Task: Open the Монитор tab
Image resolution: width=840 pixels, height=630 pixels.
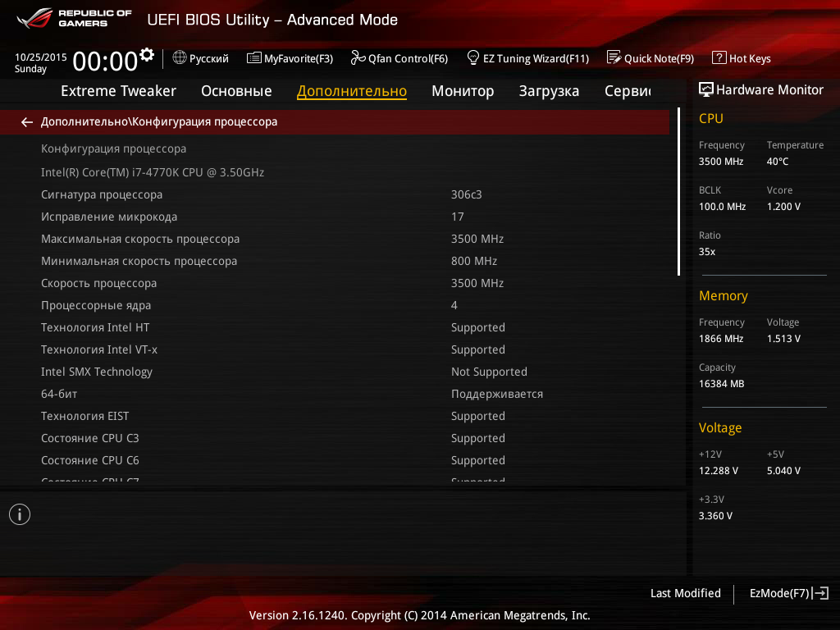Action: (x=463, y=91)
